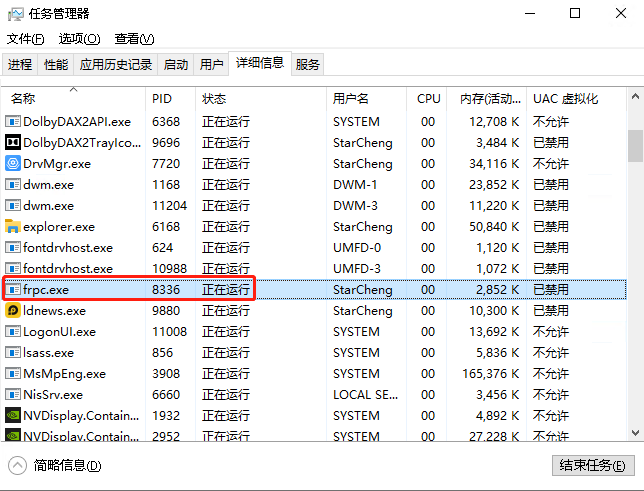Click the LOCAL SE... user name cell
Viewport: 644px width, 491px height.
[366, 394]
